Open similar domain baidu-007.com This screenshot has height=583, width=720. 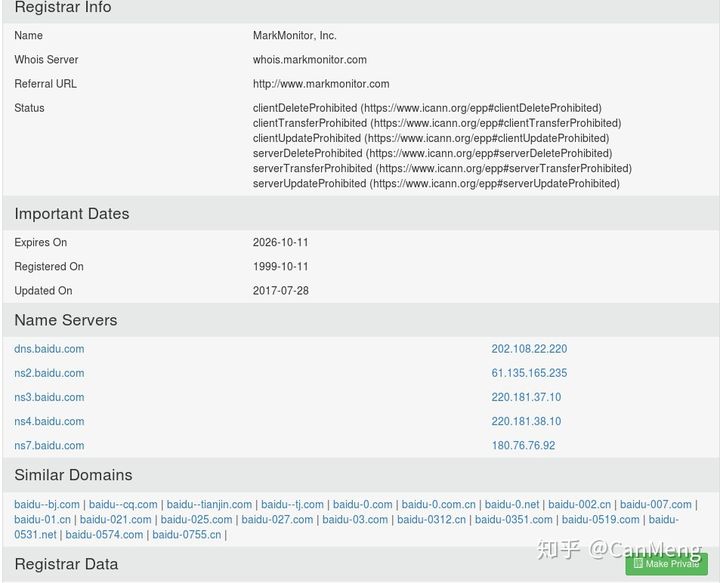(x=656, y=505)
